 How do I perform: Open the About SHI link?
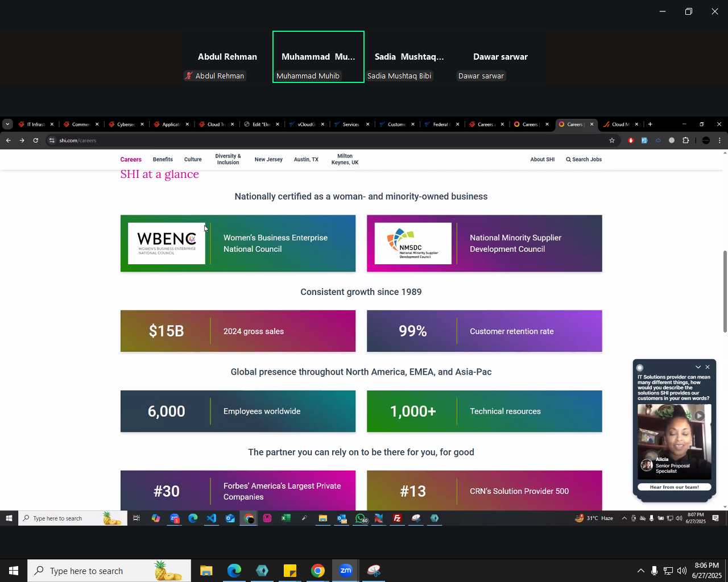tap(543, 160)
